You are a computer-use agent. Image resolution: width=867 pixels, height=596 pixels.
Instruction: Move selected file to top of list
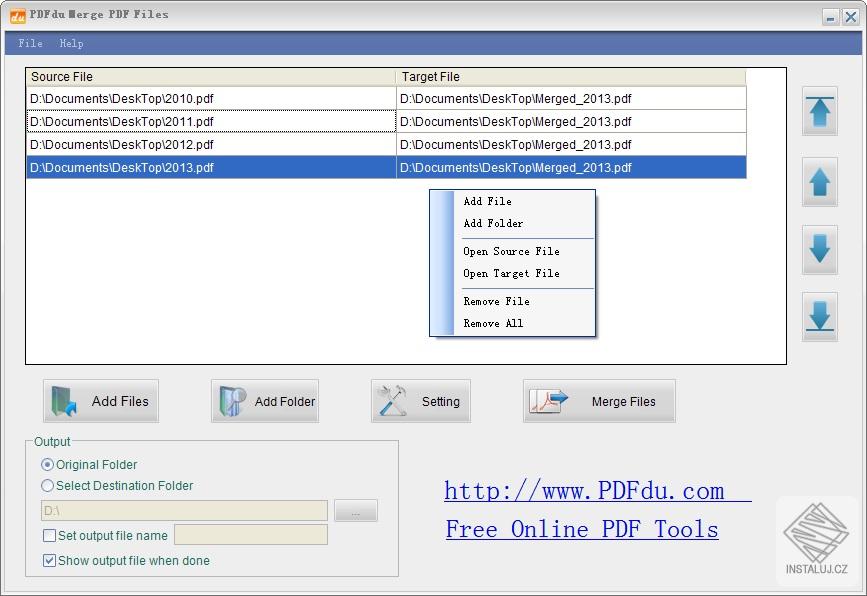click(819, 111)
